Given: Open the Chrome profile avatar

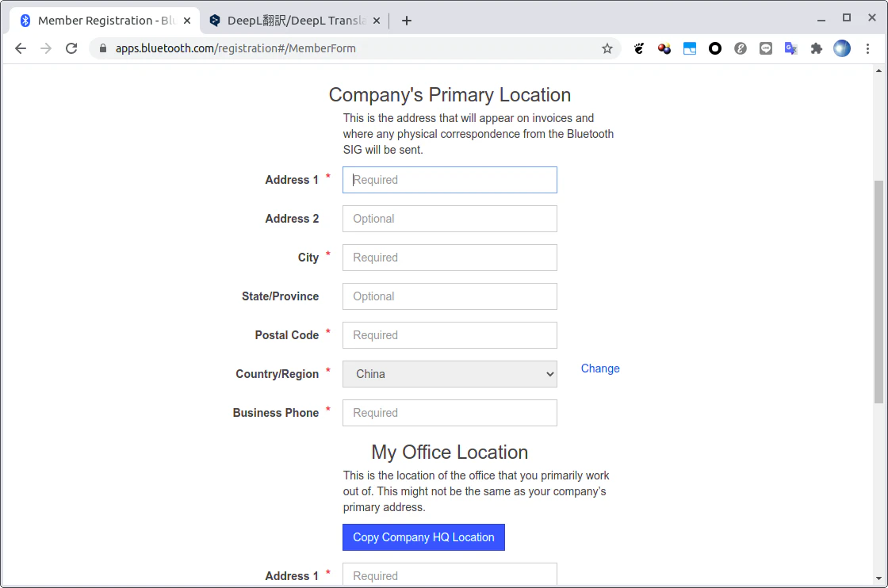Looking at the screenshot, I should click(x=842, y=48).
